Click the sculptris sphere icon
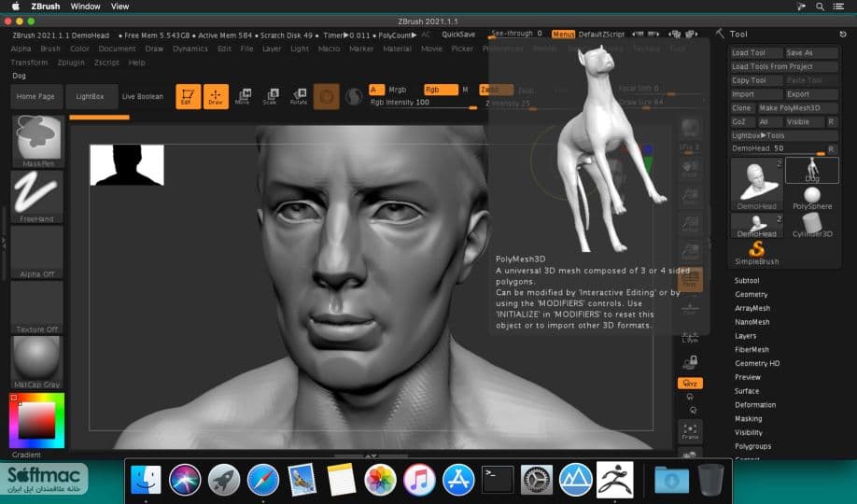Viewport: 857px width, 504px height. [x=354, y=97]
